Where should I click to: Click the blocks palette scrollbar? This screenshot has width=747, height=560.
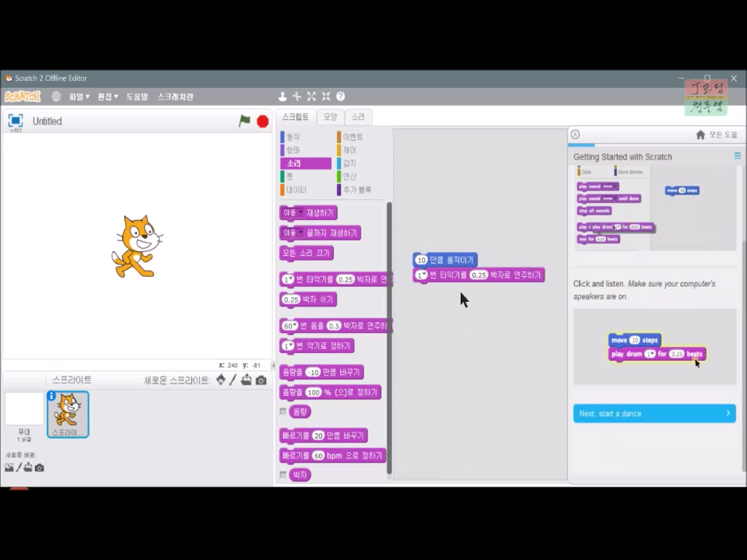click(x=389, y=338)
